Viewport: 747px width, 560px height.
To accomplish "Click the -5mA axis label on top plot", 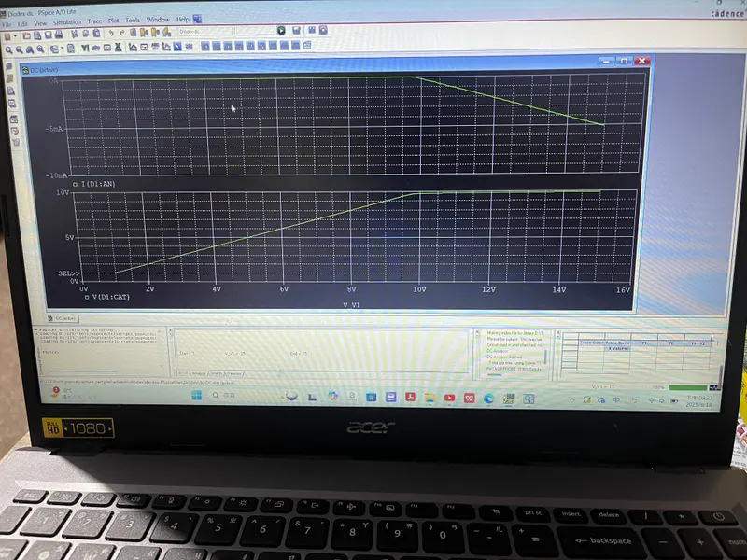I will tap(54, 129).
